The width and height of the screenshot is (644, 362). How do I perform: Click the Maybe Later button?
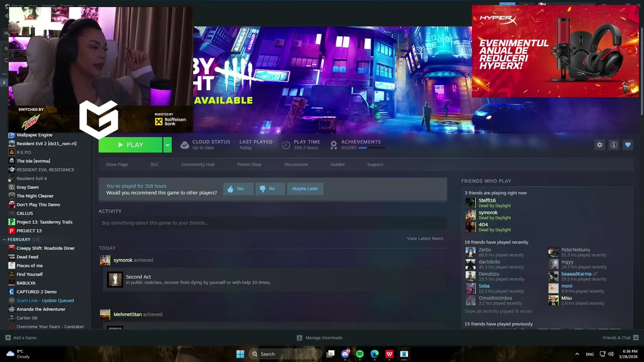305,189
